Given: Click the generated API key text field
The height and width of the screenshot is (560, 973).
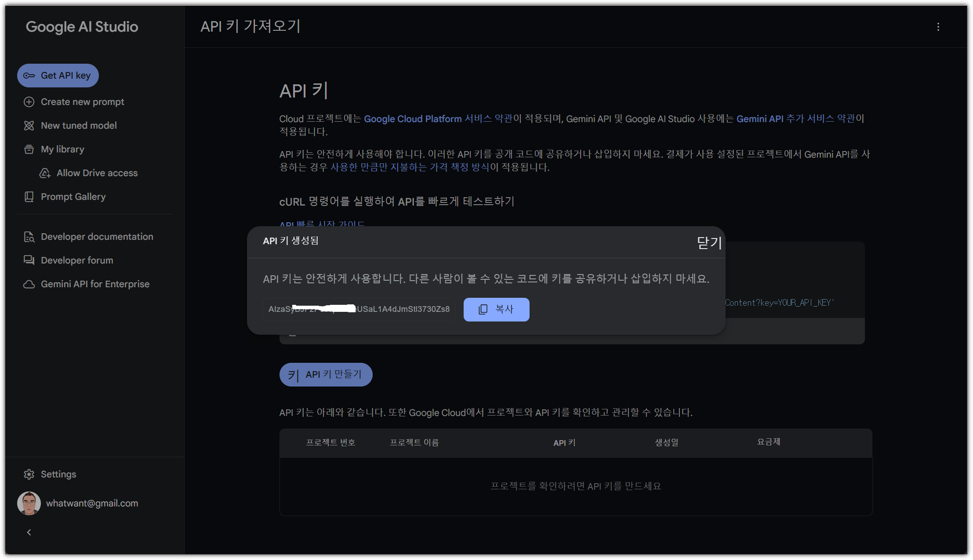Looking at the screenshot, I should [359, 309].
